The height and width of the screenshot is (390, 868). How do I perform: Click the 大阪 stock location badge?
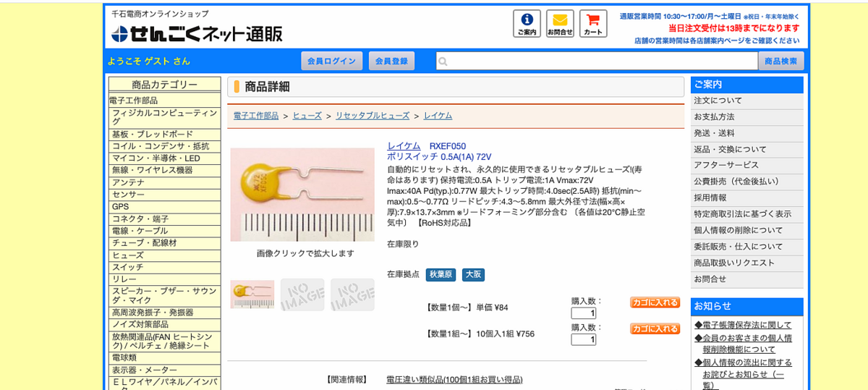[x=473, y=275]
